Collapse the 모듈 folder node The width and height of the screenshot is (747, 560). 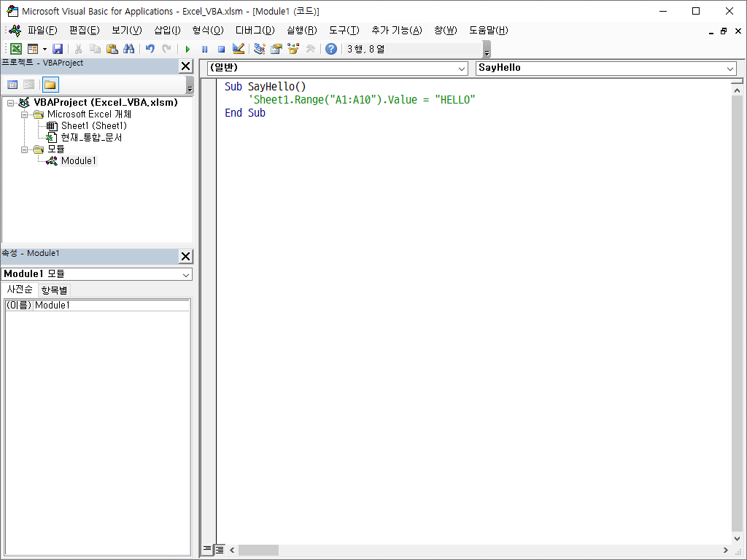coord(24,149)
